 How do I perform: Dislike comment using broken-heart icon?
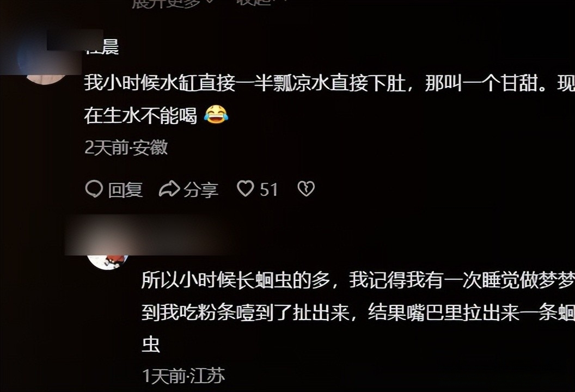point(306,189)
